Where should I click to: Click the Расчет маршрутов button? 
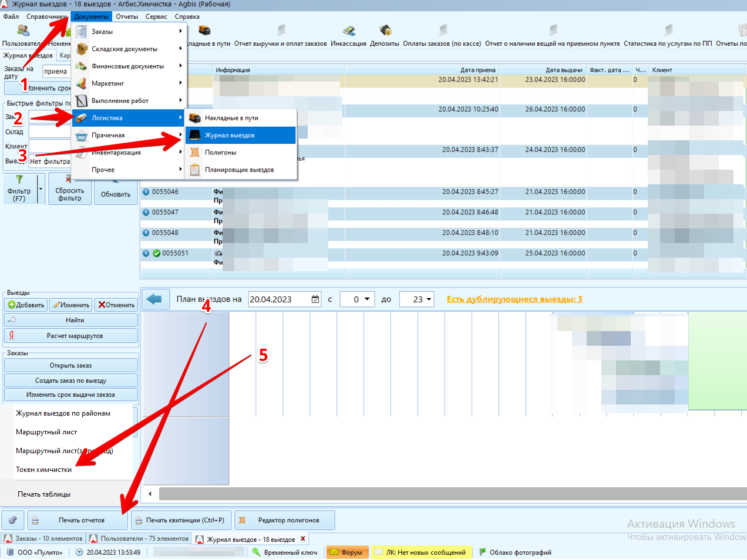click(71, 336)
